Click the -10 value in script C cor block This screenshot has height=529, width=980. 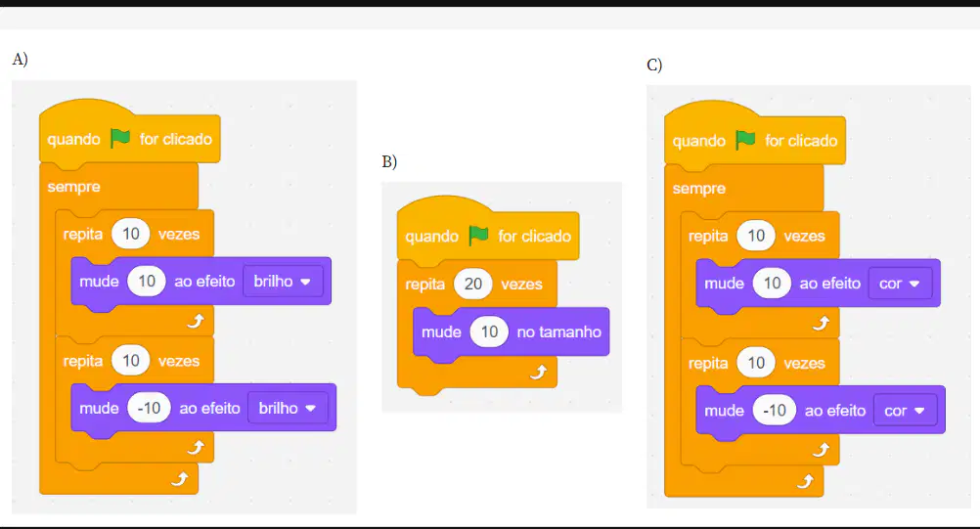[x=775, y=411]
